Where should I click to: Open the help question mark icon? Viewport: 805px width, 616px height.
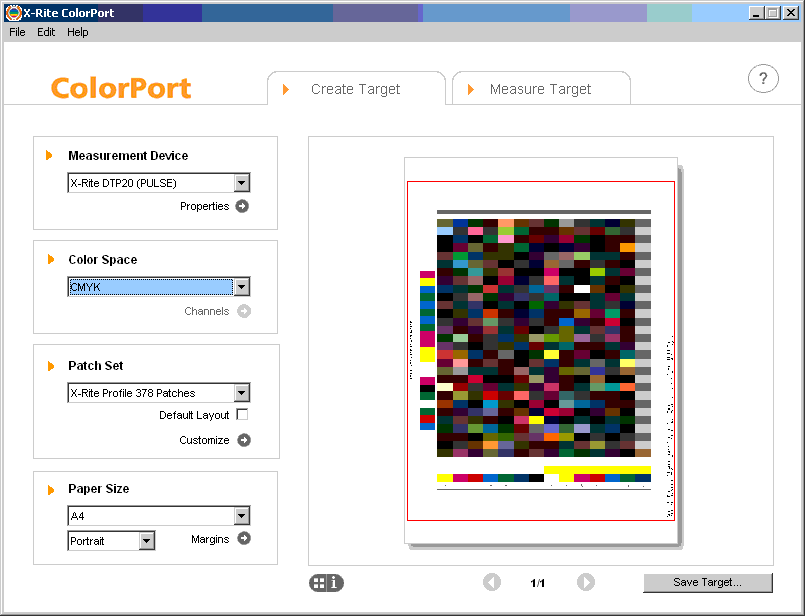[763, 79]
